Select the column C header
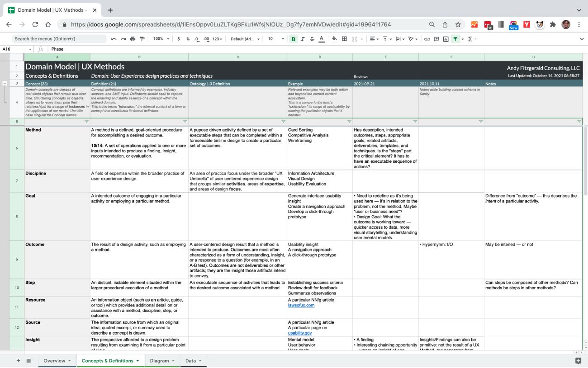The width and height of the screenshot is (588, 368). 238,57
